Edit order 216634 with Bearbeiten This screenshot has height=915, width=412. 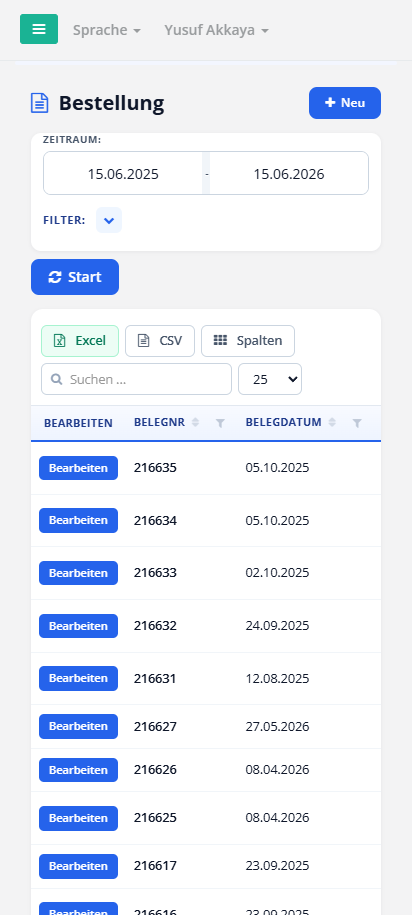tap(78, 521)
